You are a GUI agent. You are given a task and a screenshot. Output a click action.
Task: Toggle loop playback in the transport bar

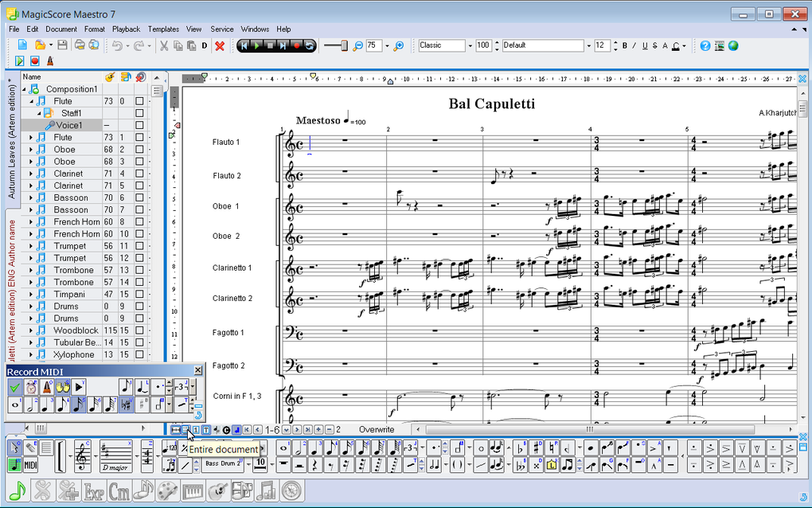tap(309, 45)
